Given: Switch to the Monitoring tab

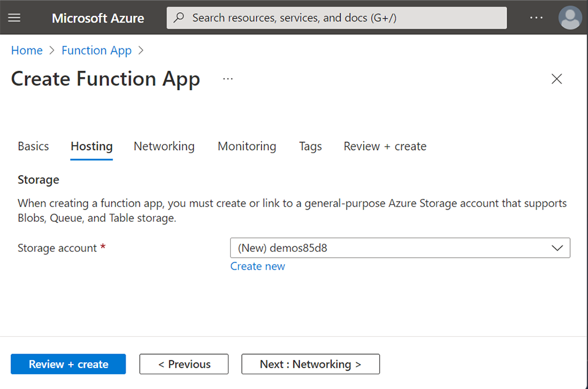Looking at the screenshot, I should [x=247, y=146].
